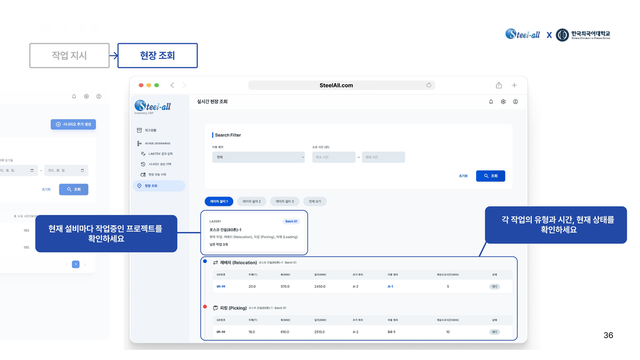Click the 작업 지시 step box
Screen dimensions: 640x360
tap(69, 56)
